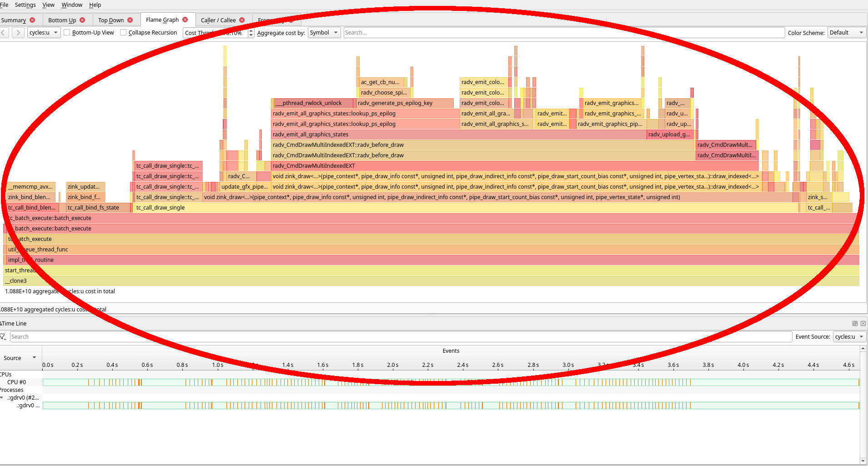Viewport: 868px width, 466px height.
Task: Click the radv_generate_ps_epilog_key flame bar
Action: click(405, 103)
